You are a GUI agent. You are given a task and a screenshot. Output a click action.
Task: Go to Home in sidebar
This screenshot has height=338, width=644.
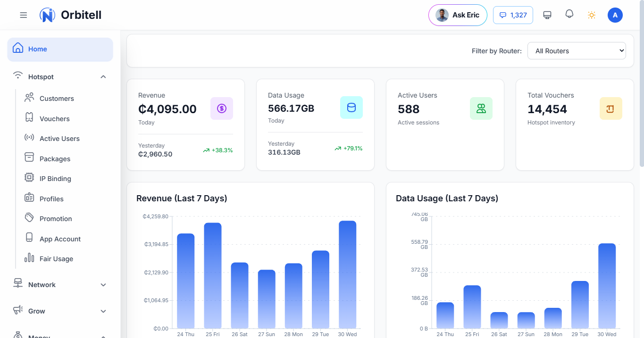[60, 49]
